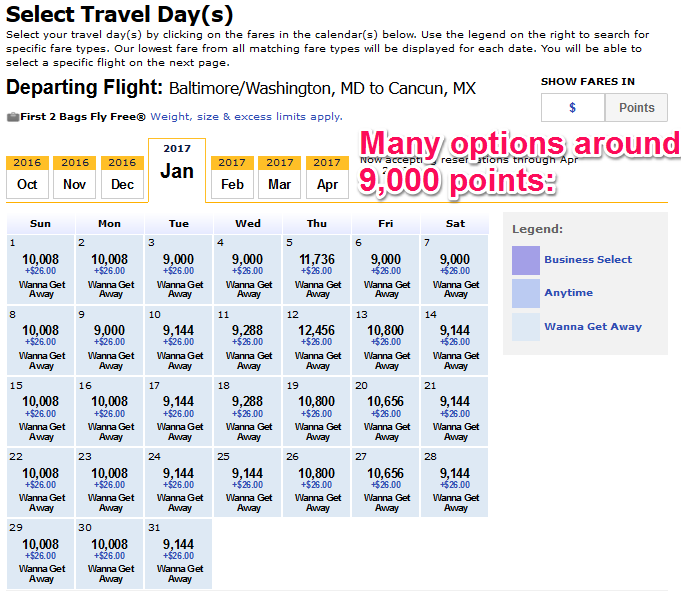Switch fare display to Points

636,108
